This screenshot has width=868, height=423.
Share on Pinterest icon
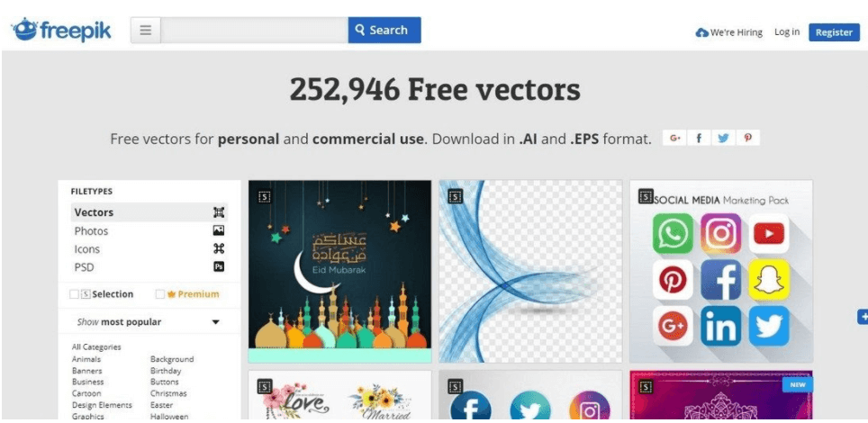pos(748,139)
